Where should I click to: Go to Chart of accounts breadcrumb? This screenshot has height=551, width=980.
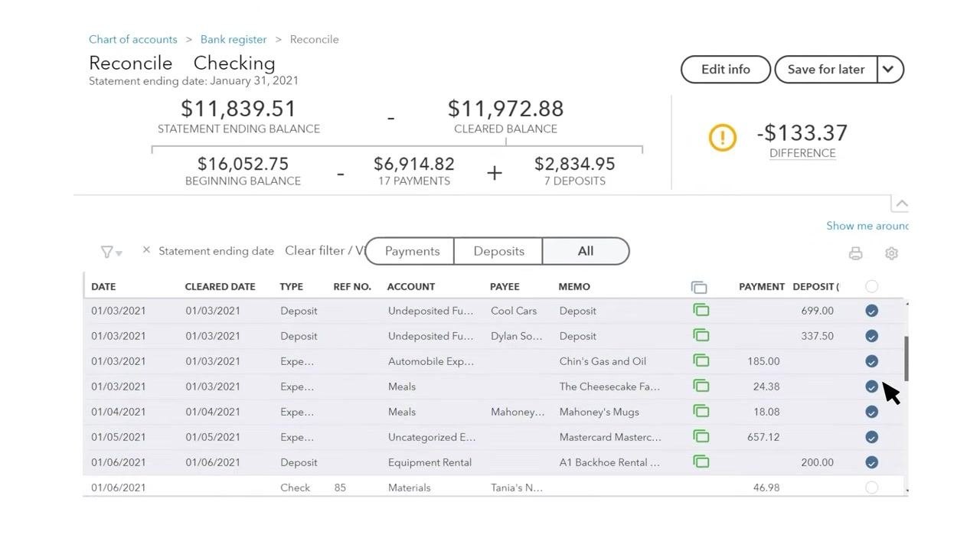(x=133, y=39)
